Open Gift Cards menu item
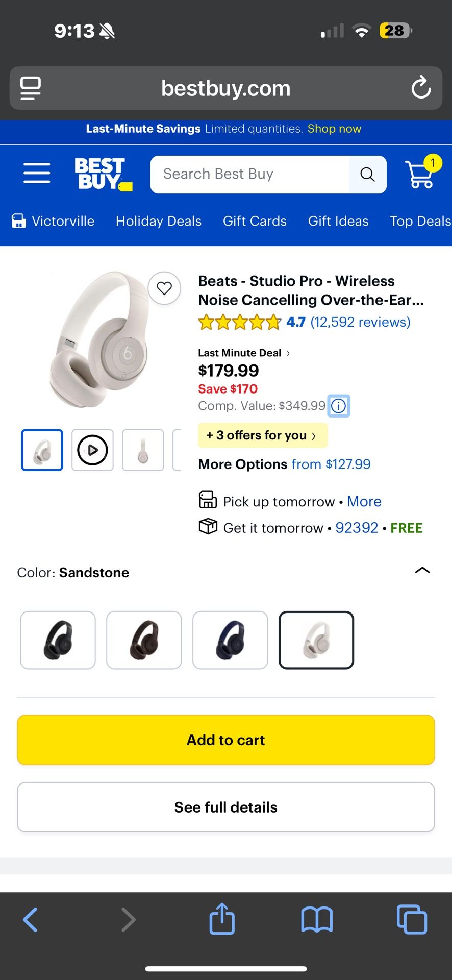Image resolution: width=452 pixels, height=980 pixels. (255, 221)
